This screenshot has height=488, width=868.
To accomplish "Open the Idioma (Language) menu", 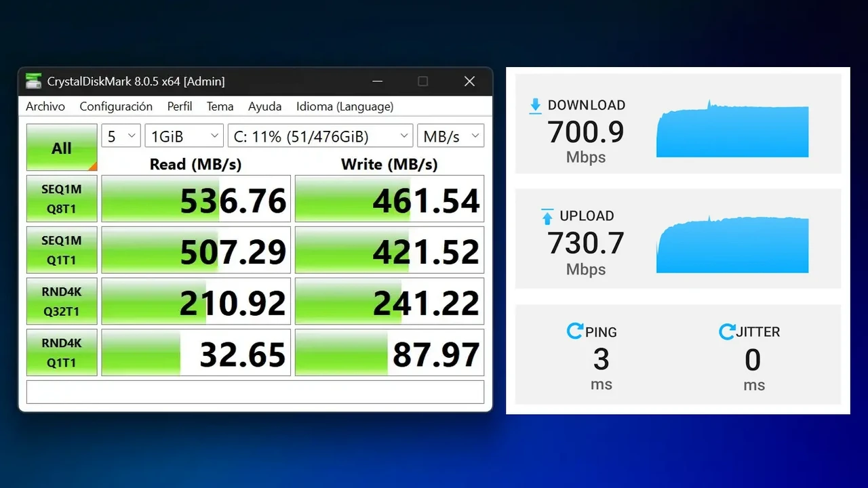I will click(x=344, y=106).
